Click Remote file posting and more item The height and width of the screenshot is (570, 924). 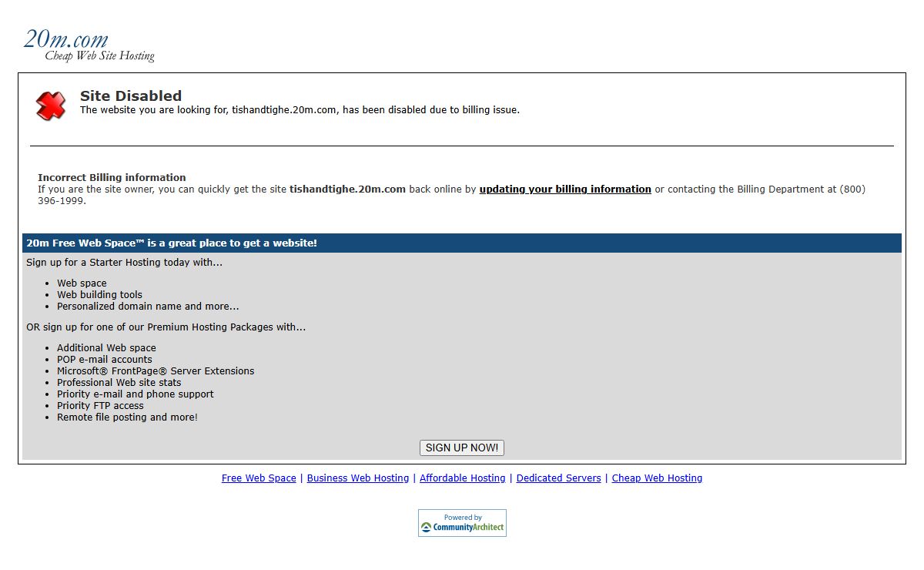pyautogui.click(x=127, y=417)
